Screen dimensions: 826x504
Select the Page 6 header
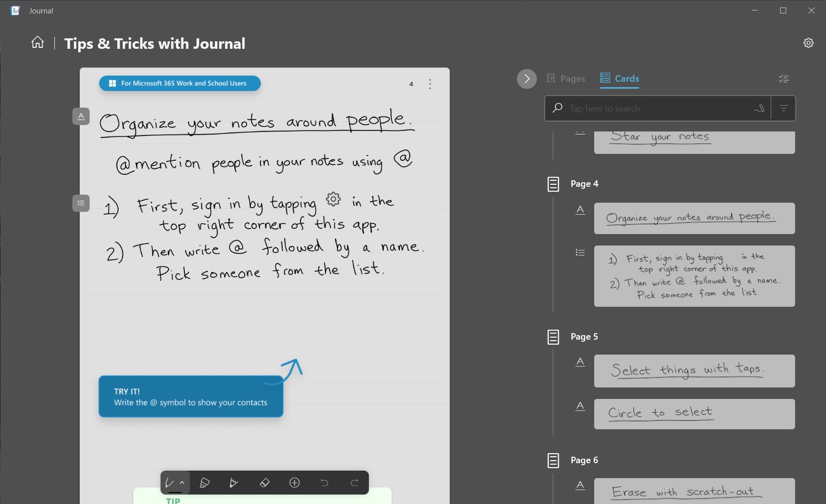tap(584, 460)
